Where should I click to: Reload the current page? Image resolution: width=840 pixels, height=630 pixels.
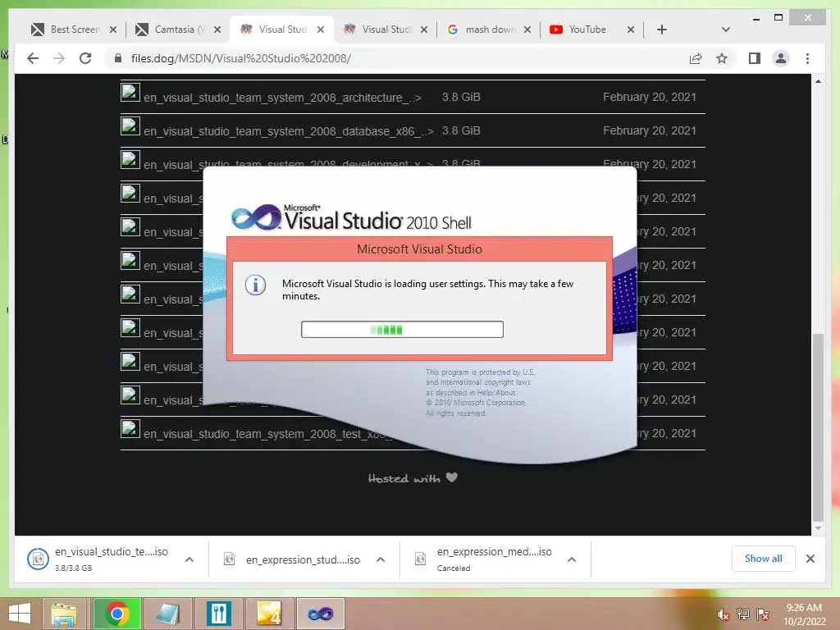coord(85,58)
